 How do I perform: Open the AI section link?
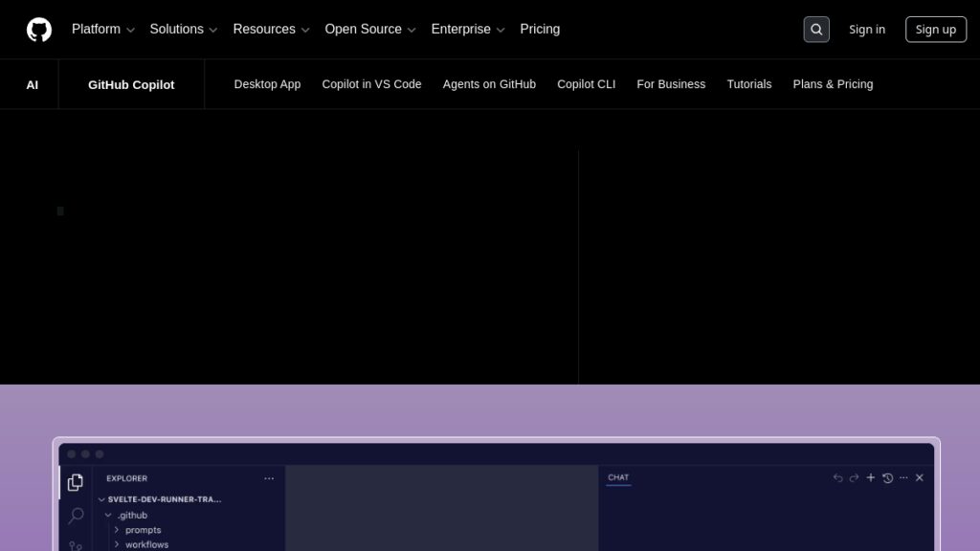[32, 85]
